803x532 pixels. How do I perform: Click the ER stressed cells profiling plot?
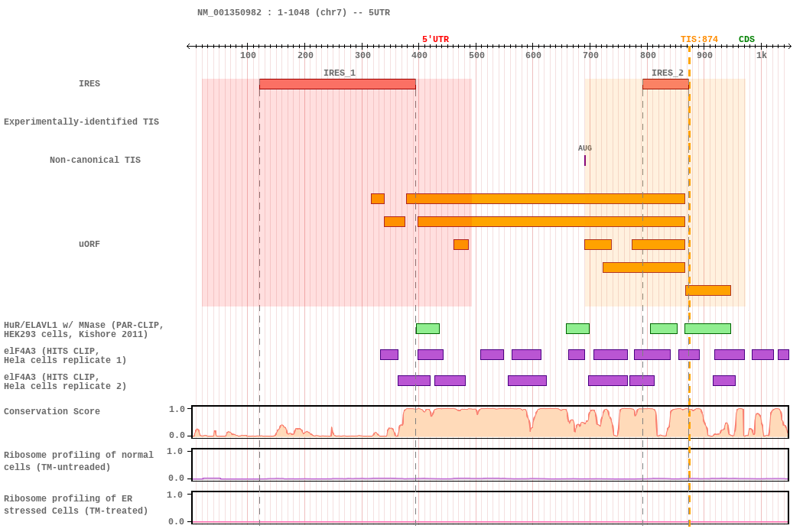[490, 508]
